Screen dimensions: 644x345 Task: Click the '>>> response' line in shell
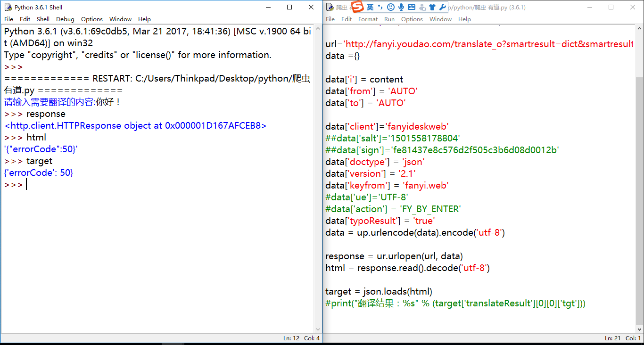click(x=35, y=114)
